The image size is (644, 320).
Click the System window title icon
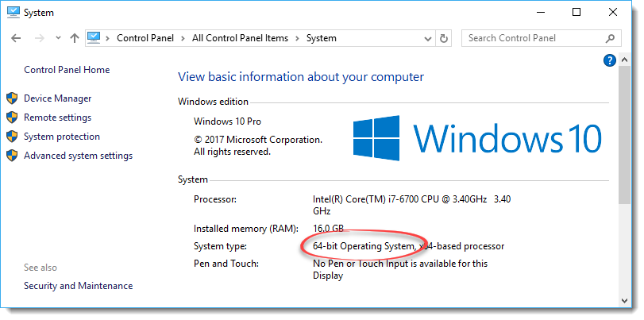click(x=13, y=13)
